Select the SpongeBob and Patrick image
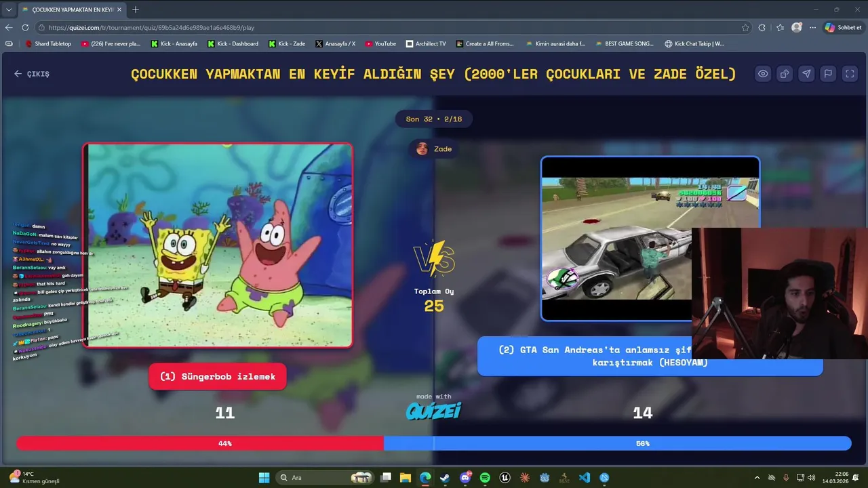The height and width of the screenshot is (488, 868). 218,245
